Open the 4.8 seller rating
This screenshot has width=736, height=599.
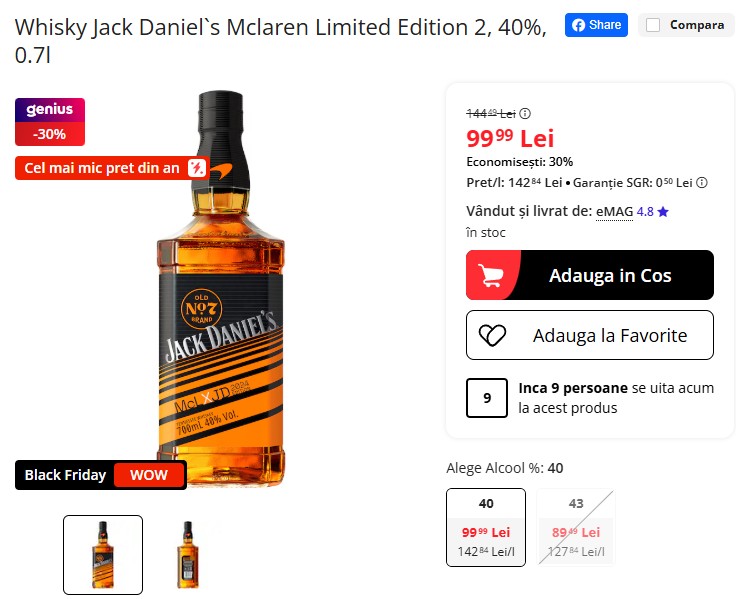pyautogui.click(x=645, y=212)
